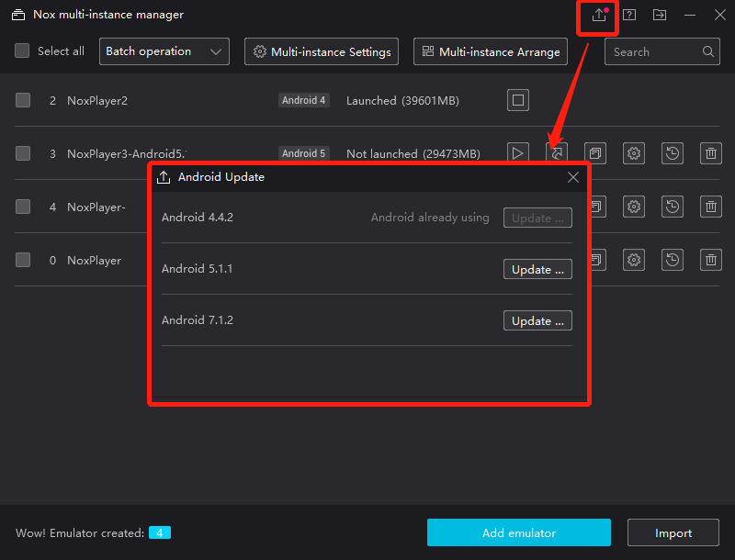Click the emulator created count 4
735x560 pixels.
point(160,532)
